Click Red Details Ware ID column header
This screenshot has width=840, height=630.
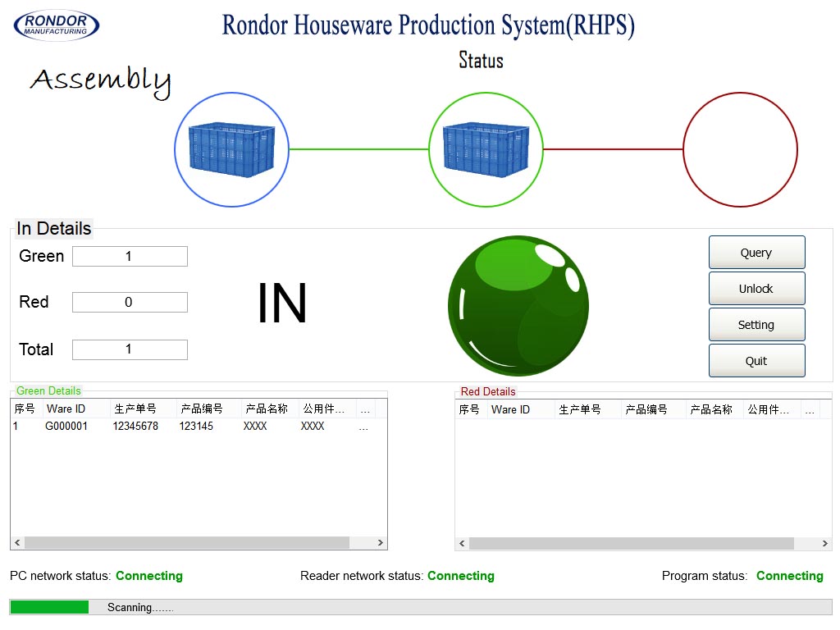pos(511,409)
